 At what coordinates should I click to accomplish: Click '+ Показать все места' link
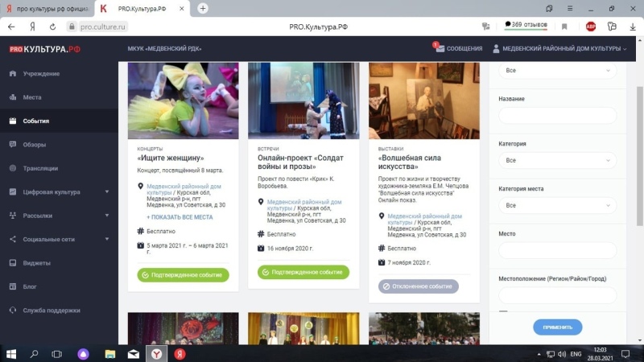[x=180, y=217]
